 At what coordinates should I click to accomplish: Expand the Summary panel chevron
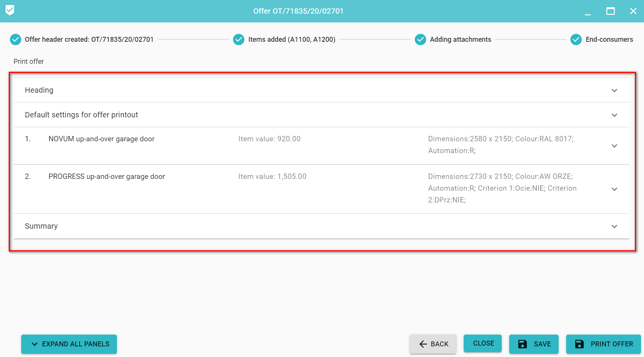tap(614, 226)
